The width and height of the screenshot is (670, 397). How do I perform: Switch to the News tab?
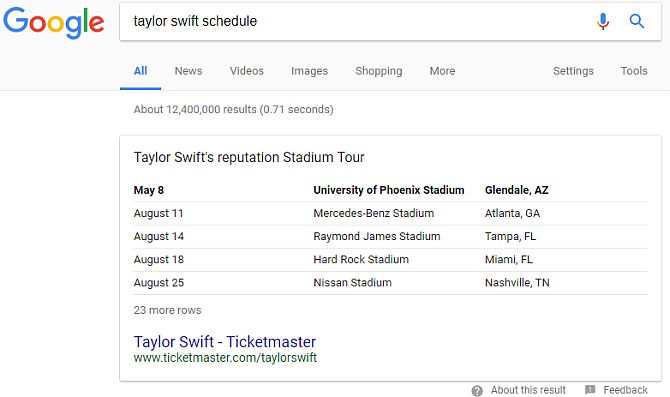click(188, 71)
